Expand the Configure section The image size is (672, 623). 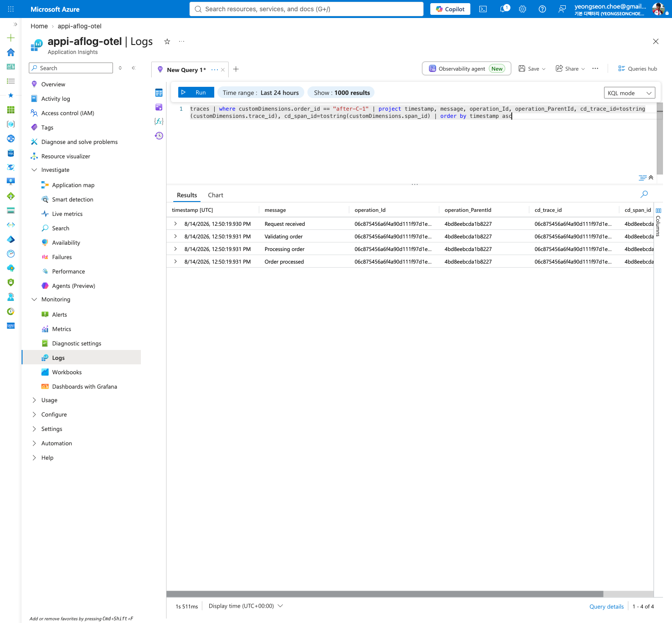coord(34,415)
